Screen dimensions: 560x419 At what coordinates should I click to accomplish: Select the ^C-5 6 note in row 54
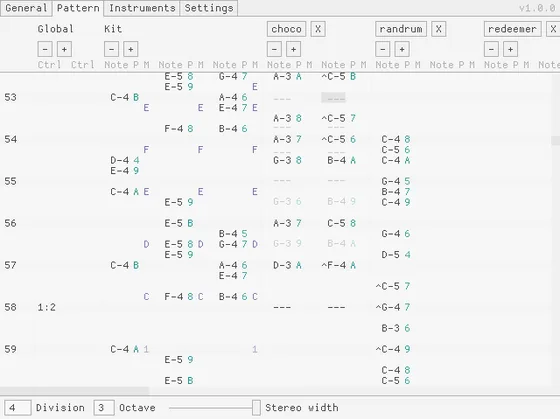point(339,139)
